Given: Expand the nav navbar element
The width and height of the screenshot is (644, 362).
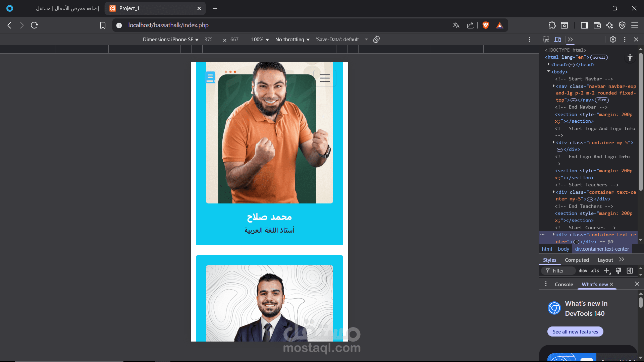Looking at the screenshot, I should (x=553, y=86).
